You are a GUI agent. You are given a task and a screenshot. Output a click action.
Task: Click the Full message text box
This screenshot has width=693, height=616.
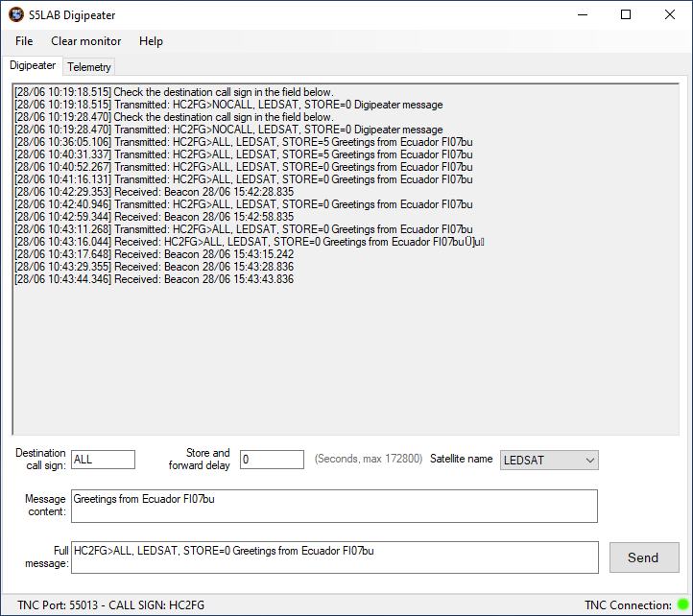[x=335, y=557]
